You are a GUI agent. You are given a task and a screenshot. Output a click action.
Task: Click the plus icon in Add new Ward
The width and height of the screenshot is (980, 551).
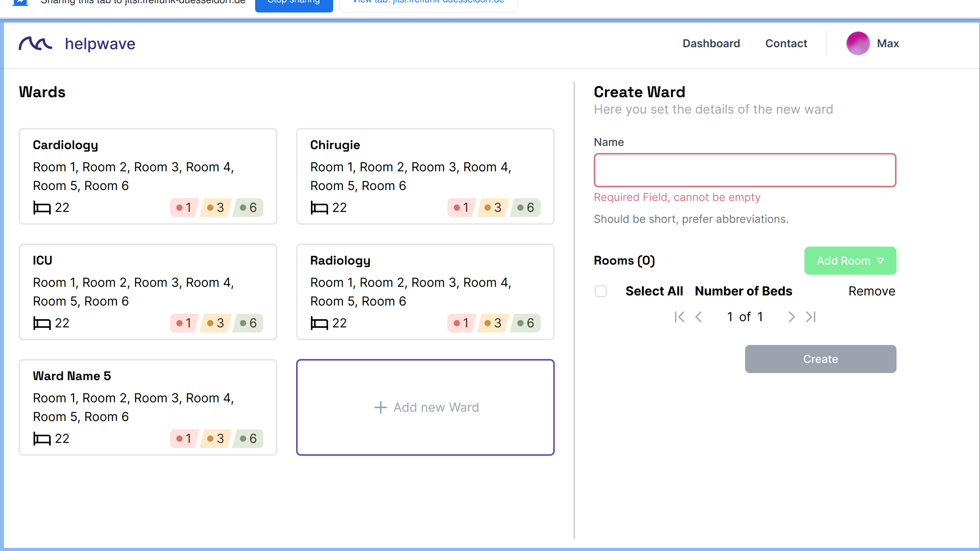pyautogui.click(x=380, y=407)
